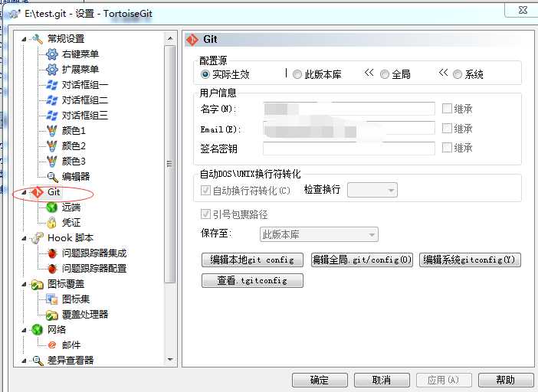Collapse the Git tree node
Viewport: 538px width, 392px height.
tap(24, 192)
